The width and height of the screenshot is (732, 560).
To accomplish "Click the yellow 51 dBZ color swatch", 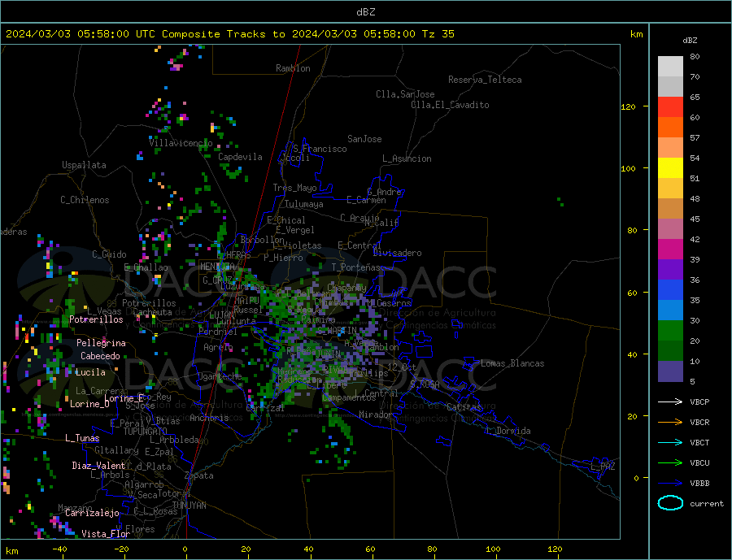I will coord(670,168).
